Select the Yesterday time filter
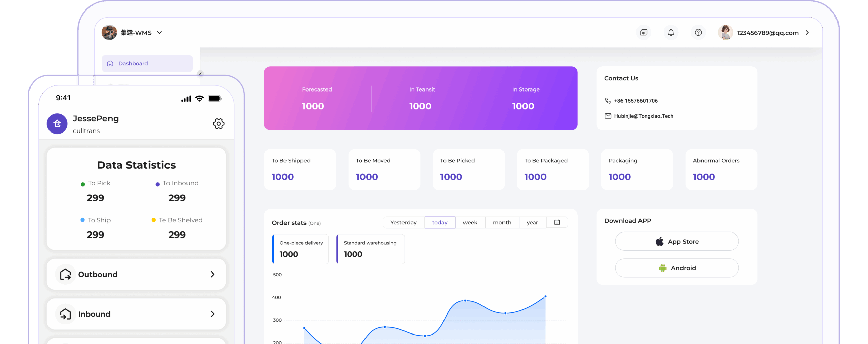The image size is (868, 344). click(x=403, y=222)
